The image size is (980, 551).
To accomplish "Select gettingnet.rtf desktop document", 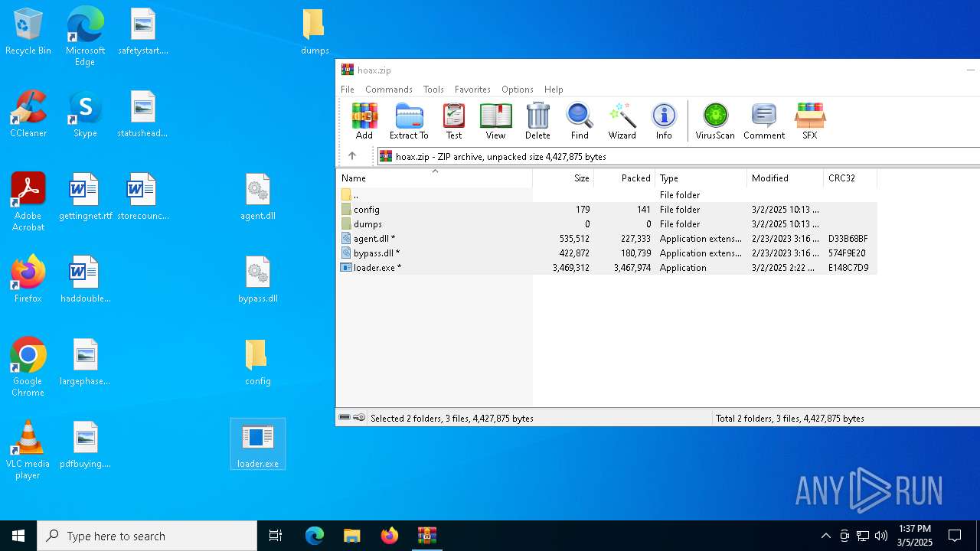I will tap(85, 197).
